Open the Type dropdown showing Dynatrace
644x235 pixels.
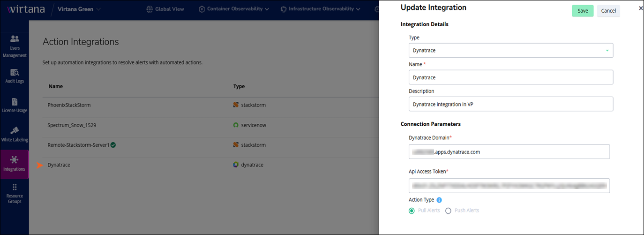511,50
